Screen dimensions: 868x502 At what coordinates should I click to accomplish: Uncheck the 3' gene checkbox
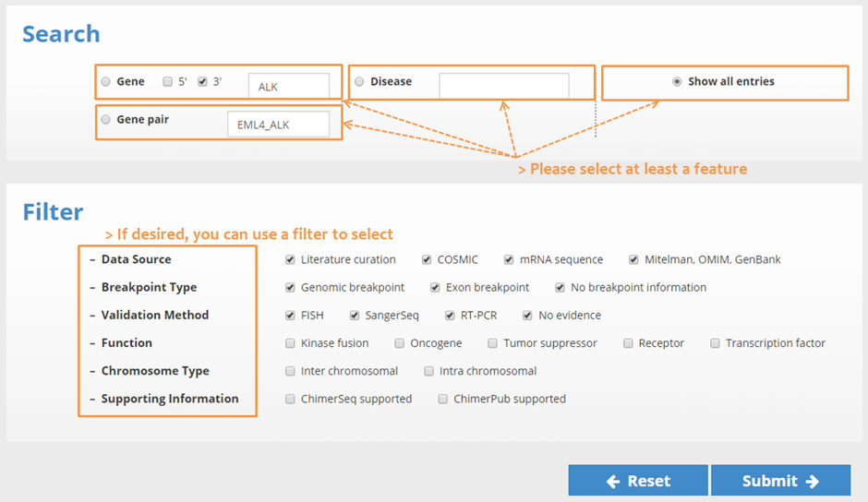(202, 81)
